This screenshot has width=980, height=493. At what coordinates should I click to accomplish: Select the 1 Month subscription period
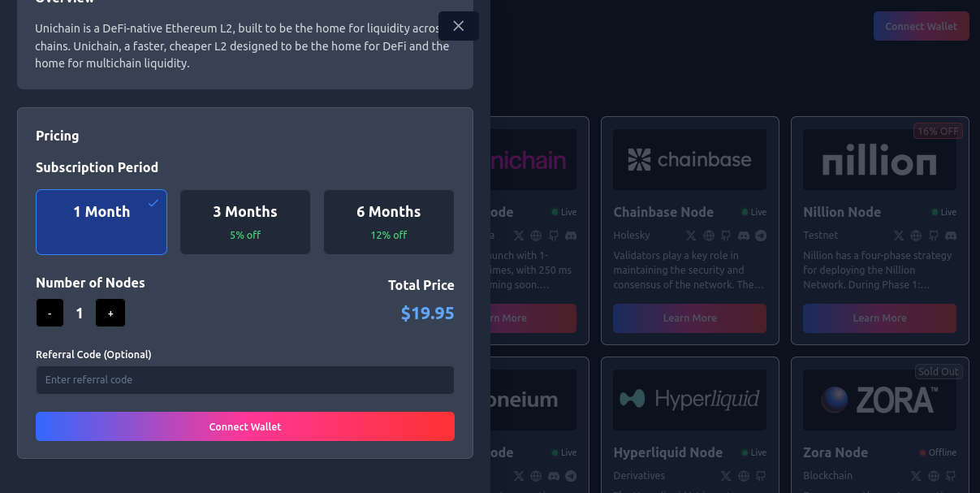(101, 222)
